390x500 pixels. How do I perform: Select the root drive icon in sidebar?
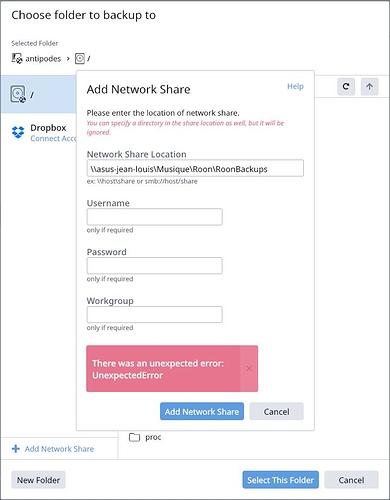(x=18, y=94)
